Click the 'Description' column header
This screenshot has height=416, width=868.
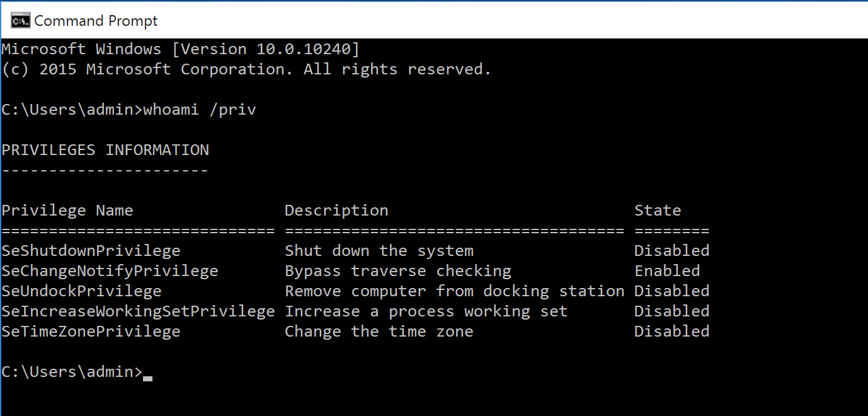coord(336,211)
